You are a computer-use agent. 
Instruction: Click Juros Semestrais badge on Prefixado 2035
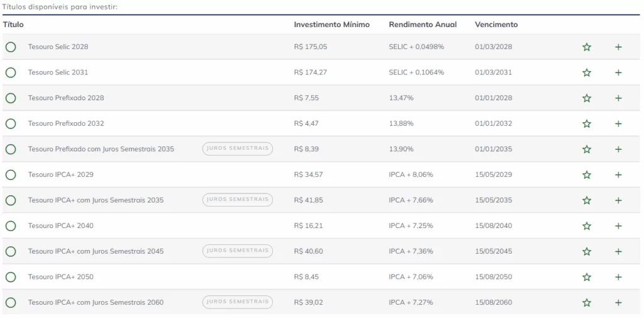coord(237,149)
